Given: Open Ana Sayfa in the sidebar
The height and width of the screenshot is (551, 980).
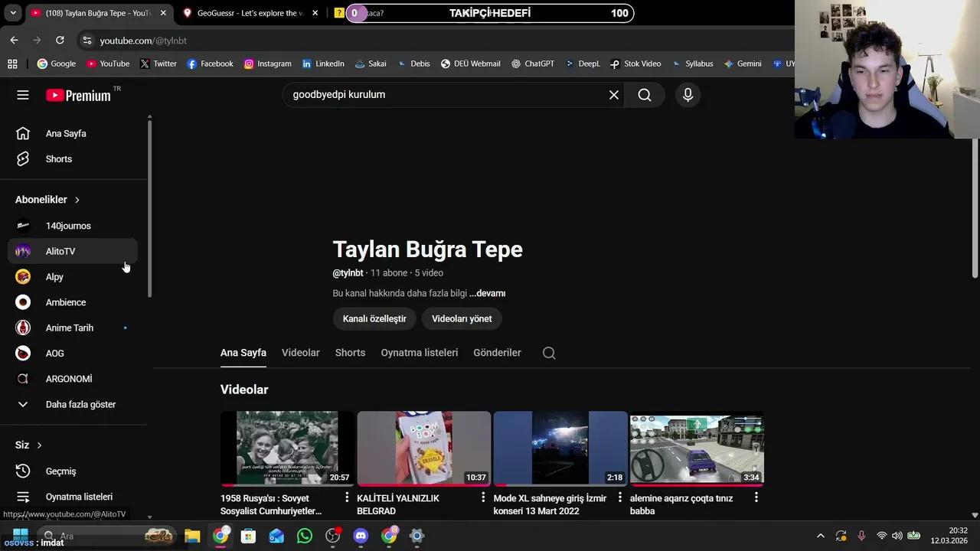Looking at the screenshot, I should (x=73, y=133).
